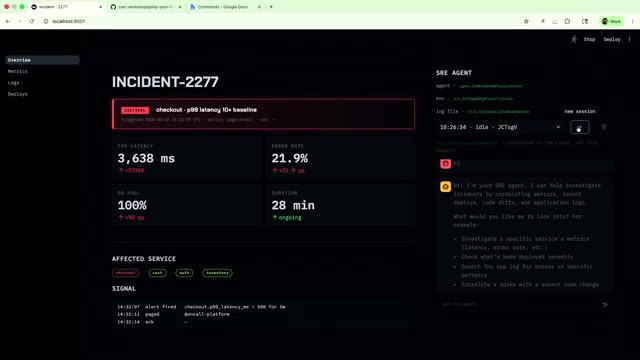Delete the session with the trash icon

(x=604, y=127)
